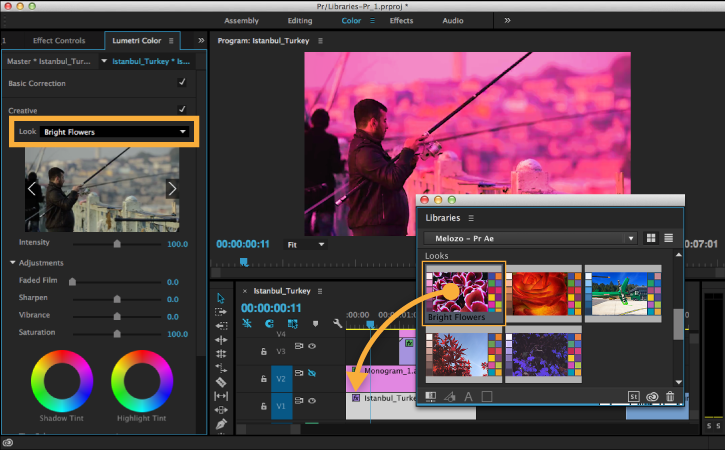Show hidden panel tabs chevron beside Lumetri
Screen dimensions: 725x450
(x=201, y=40)
